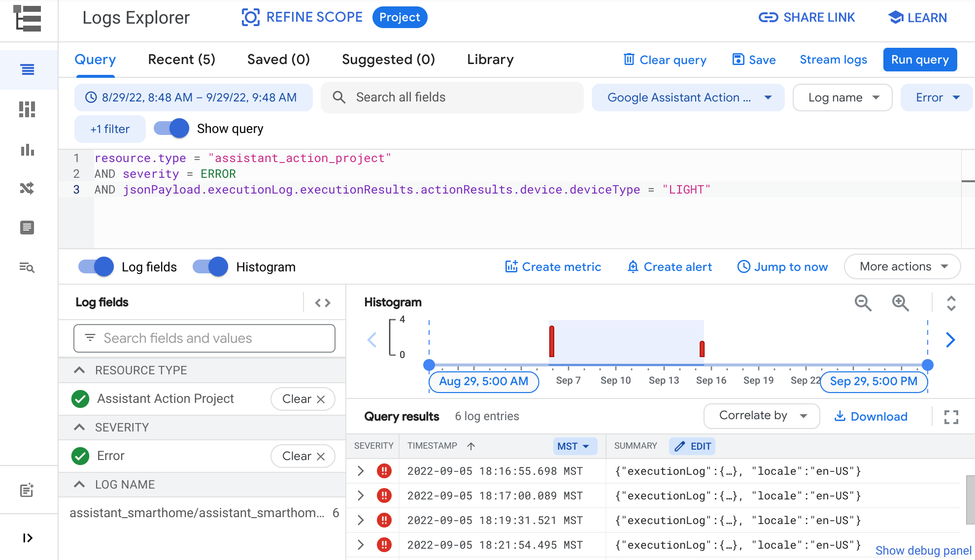The width and height of the screenshot is (975, 560).
Task: Open the Error severity dropdown
Action: [x=938, y=98]
